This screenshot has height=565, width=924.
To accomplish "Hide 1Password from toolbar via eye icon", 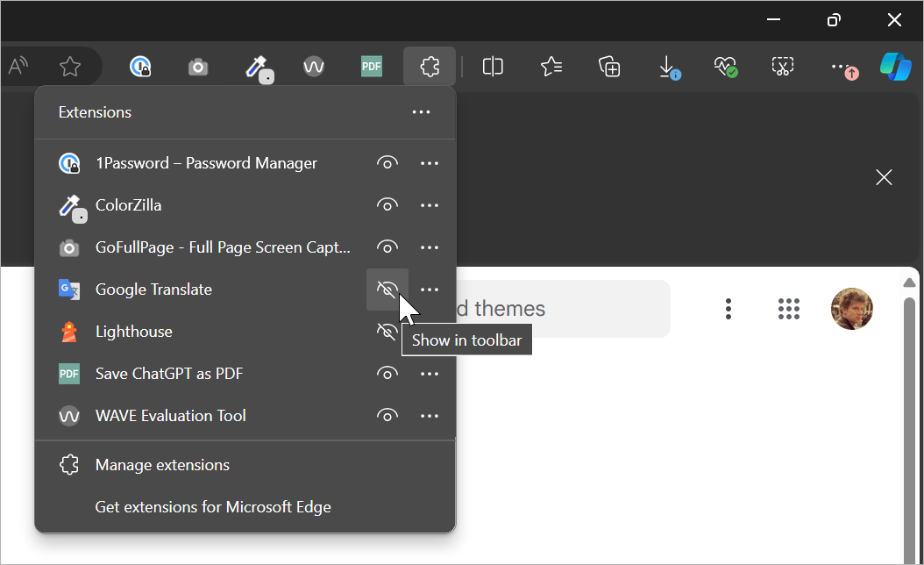I will [387, 163].
